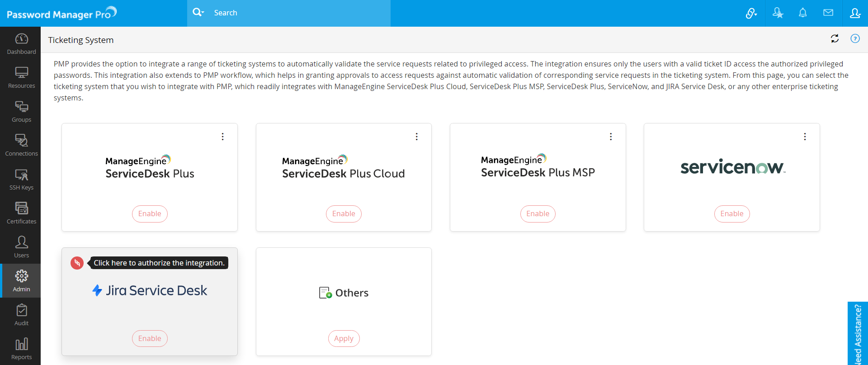The image size is (868, 365).
Task: Open the notifications bell
Action: click(x=803, y=13)
